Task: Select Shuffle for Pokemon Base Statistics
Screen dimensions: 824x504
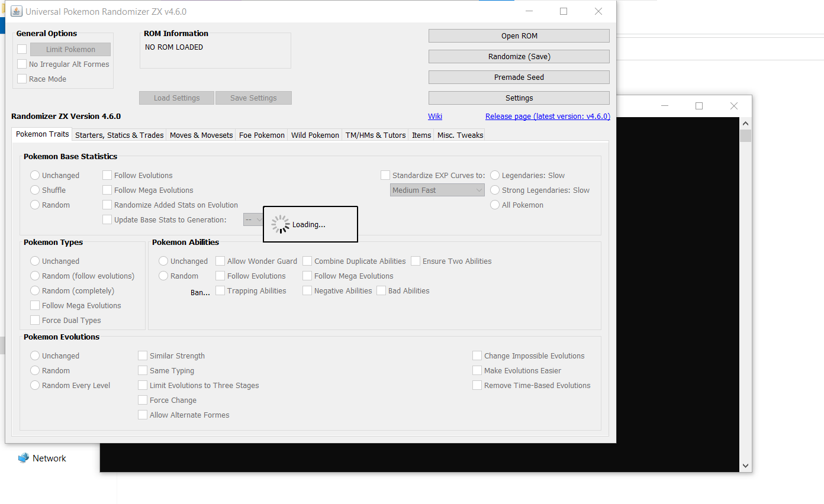Action: click(x=34, y=190)
